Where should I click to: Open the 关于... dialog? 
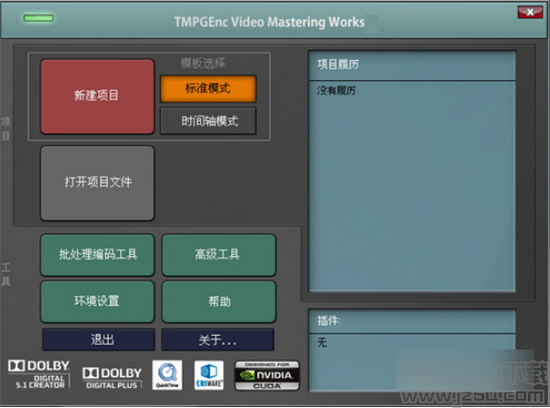[217, 340]
